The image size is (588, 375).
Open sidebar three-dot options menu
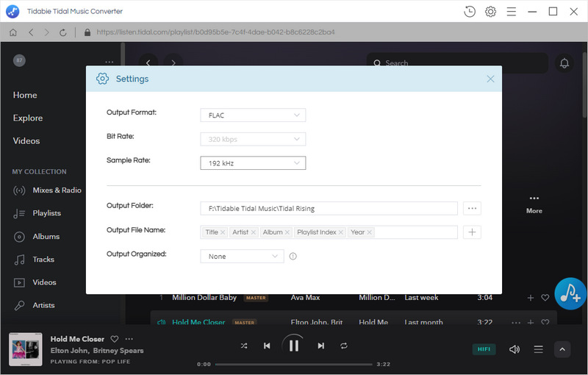[109, 62]
